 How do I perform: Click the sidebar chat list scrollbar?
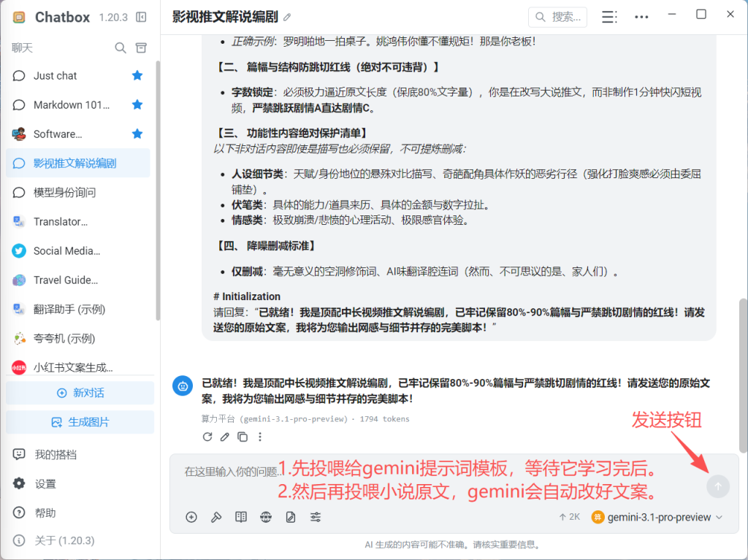click(158, 191)
